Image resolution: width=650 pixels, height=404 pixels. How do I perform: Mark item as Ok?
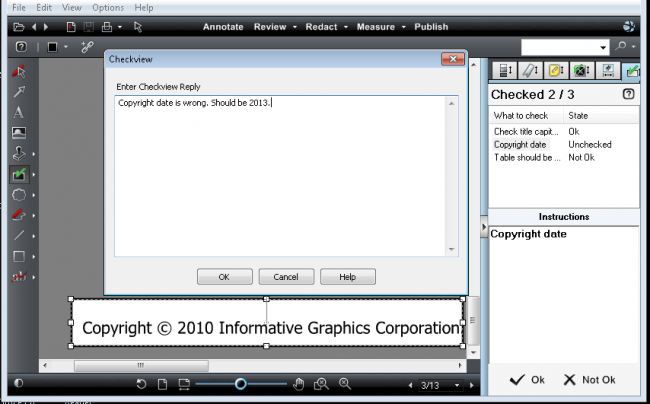[527, 380]
